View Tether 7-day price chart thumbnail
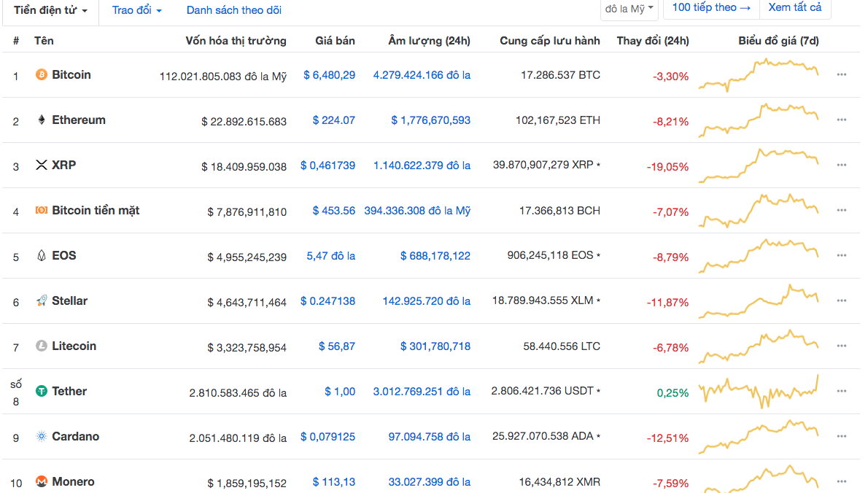 click(759, 391)
